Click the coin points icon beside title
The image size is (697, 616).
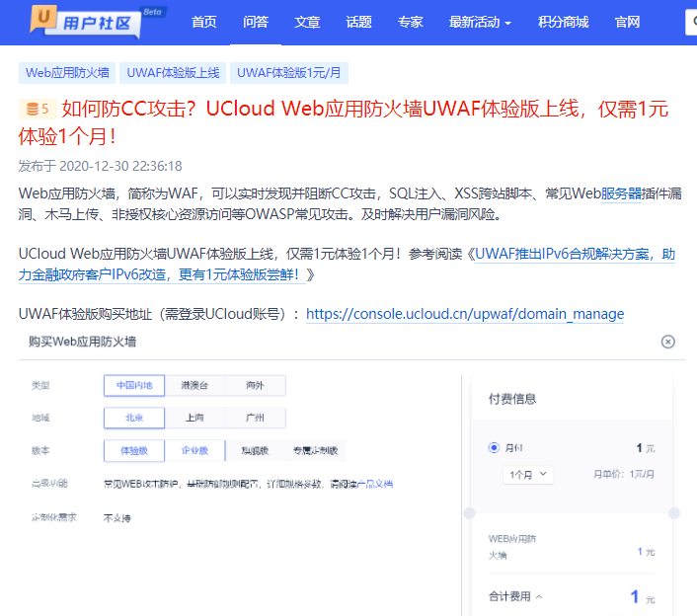38,109
